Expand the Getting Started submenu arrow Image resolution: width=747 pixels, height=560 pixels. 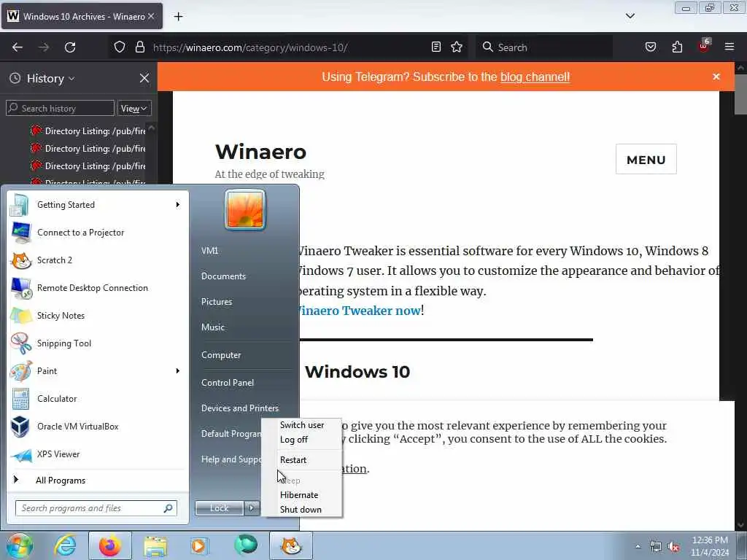pos(178,205)
